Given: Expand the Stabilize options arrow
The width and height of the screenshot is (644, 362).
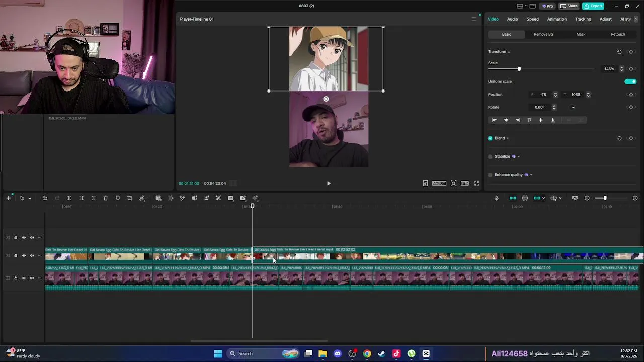Looking at the screenshot, I should pyautogui.click(x=518, y=156).
